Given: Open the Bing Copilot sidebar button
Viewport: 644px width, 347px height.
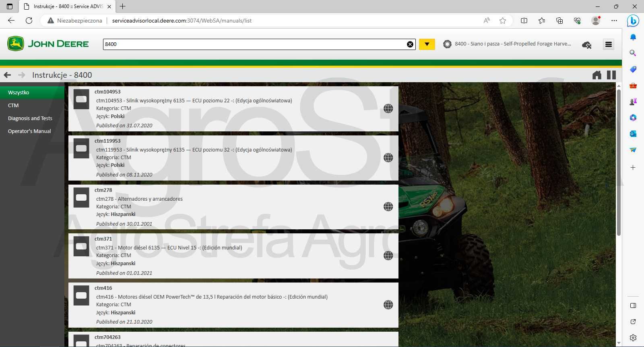Looking at the screenshot, I should pos(633,21).
